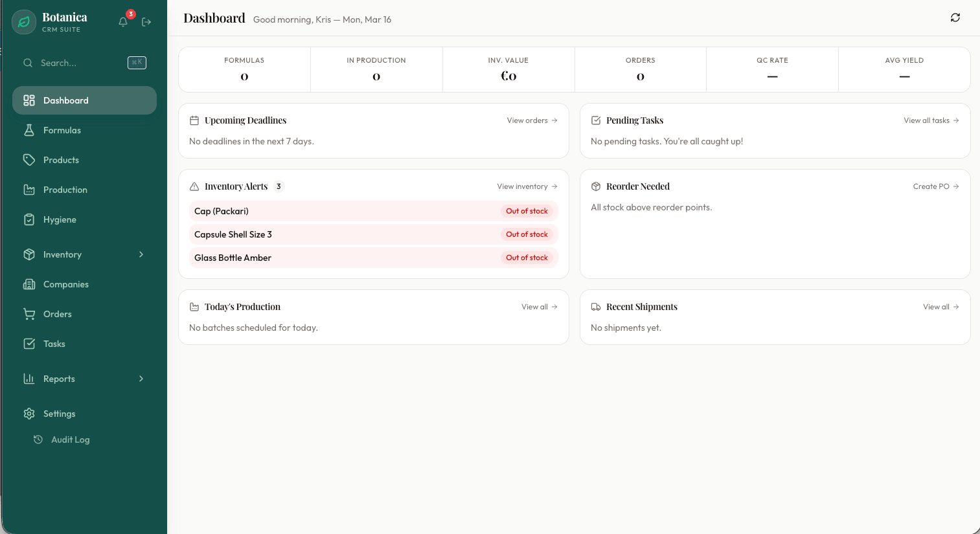The width and height of the screenshot is (980, 534).
Task: Click the logout icon next to the bell
Action: click(146, 22)
